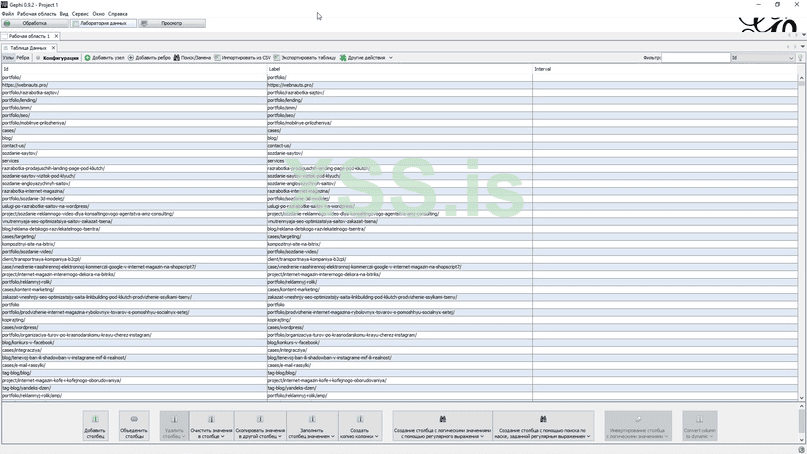Image resolution: width=807 pixels, height=454 pixels.
Task: Expand Clear column values (Очистить значения) dropdown
Action: click(211, 426)
